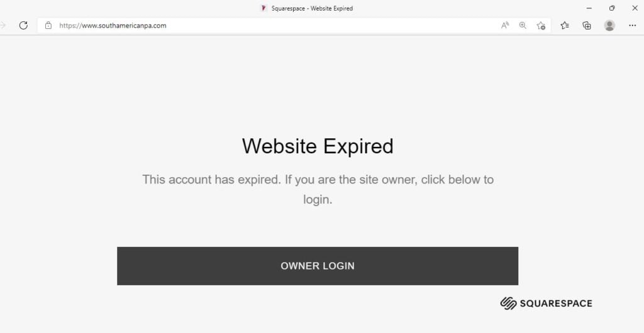Restore down the browser window
This screenshot has height=333, width=644.
click(612, 8)
